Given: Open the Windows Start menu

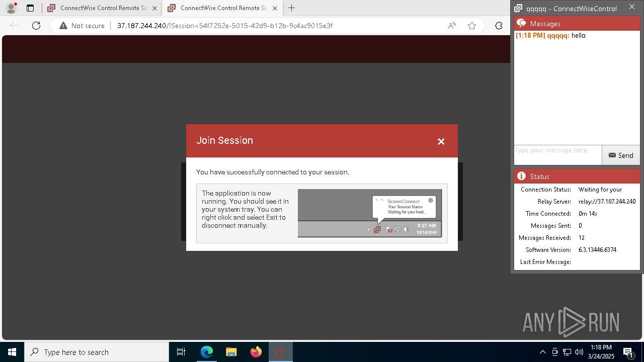Looking at the screenshot, I should (x=12, y=352).
